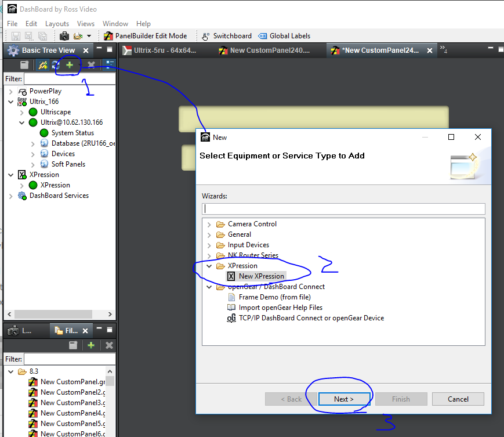
Task: Click the Wizards search text field
Action: pos(343,208)
